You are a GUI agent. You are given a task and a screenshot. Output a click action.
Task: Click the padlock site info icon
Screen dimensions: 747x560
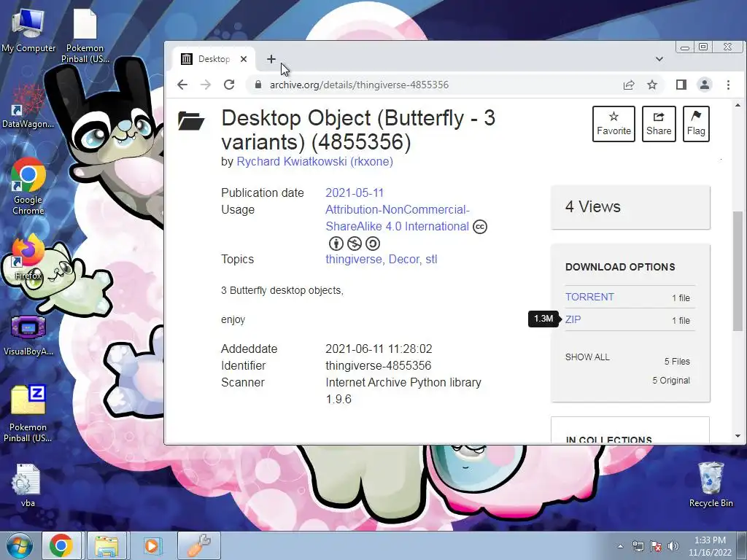(x=258, y=85)
